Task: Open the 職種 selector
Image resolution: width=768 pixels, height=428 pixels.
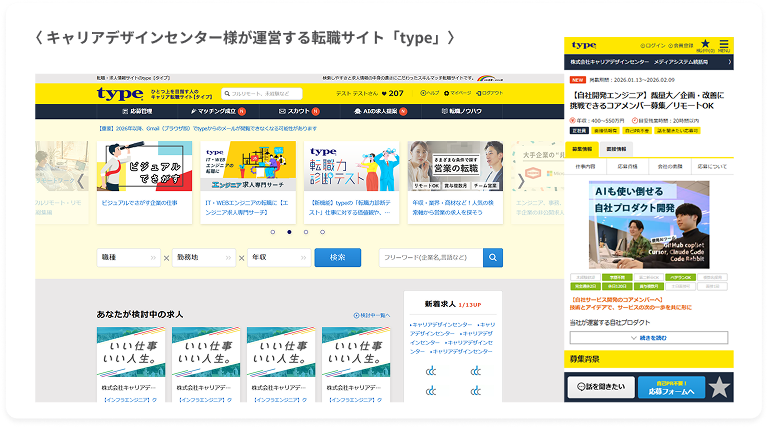Action: (128, 258)
